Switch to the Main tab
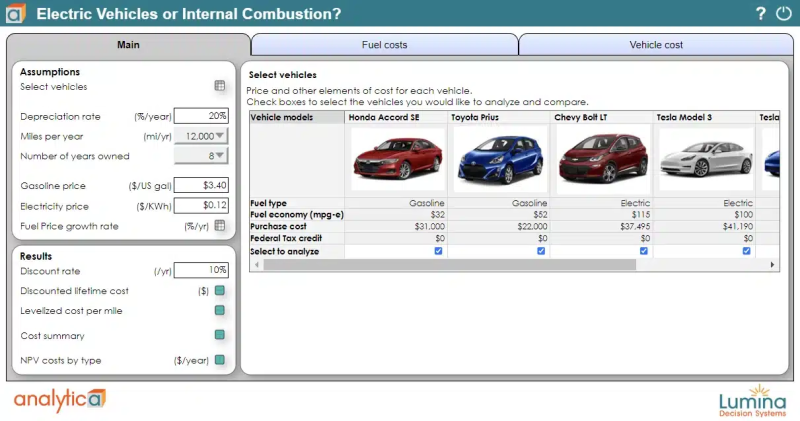Viewport: 800px width, 421px height. (128, 45)
